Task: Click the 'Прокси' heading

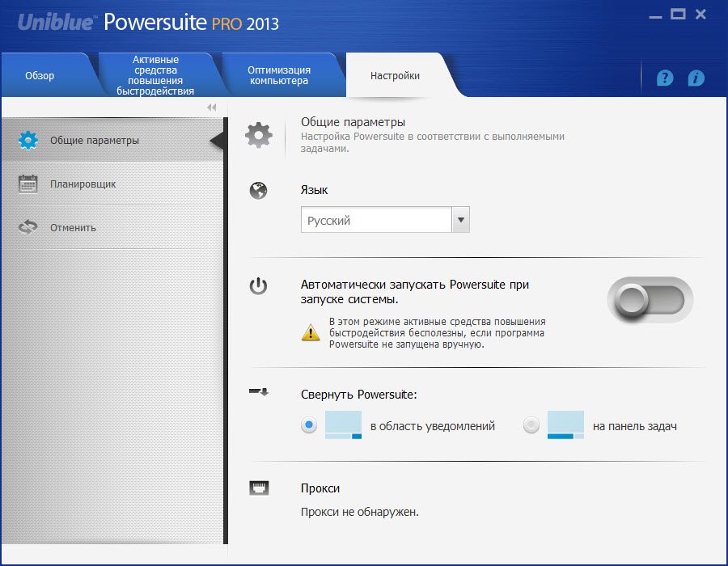Action: 320,488
